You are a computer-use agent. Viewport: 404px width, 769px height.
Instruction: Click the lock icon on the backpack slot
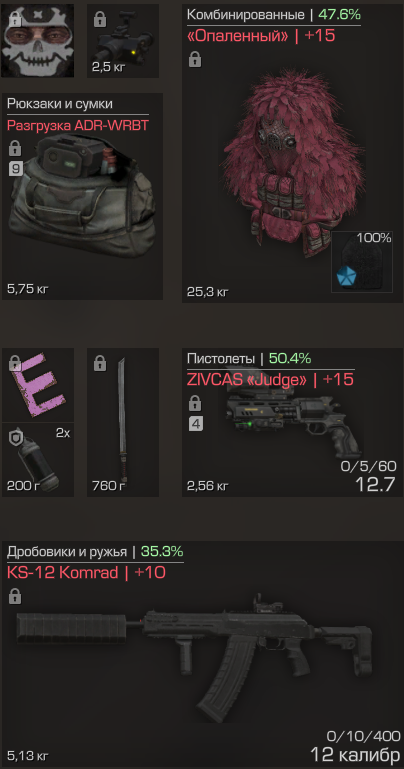(x=15, y=148)
